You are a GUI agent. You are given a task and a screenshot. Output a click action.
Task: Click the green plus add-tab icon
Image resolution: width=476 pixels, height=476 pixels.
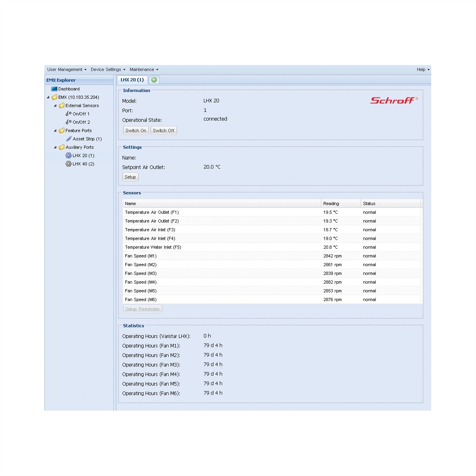[154, 80]
